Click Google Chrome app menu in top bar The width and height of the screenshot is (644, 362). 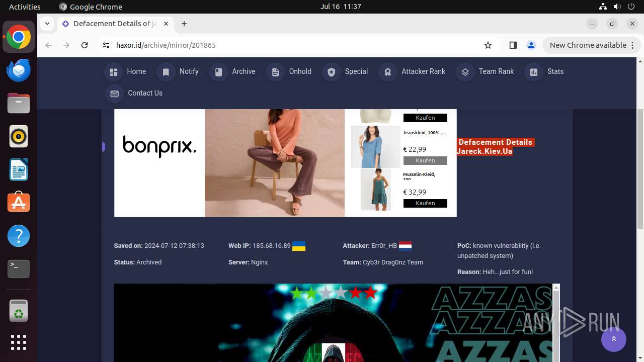coord(91,7)
